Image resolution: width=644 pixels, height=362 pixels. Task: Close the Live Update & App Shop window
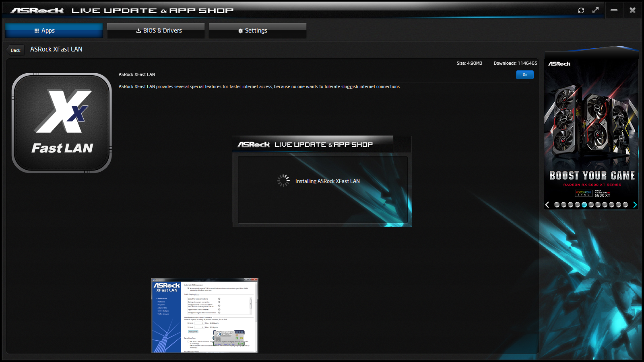(x=633, y=10)
